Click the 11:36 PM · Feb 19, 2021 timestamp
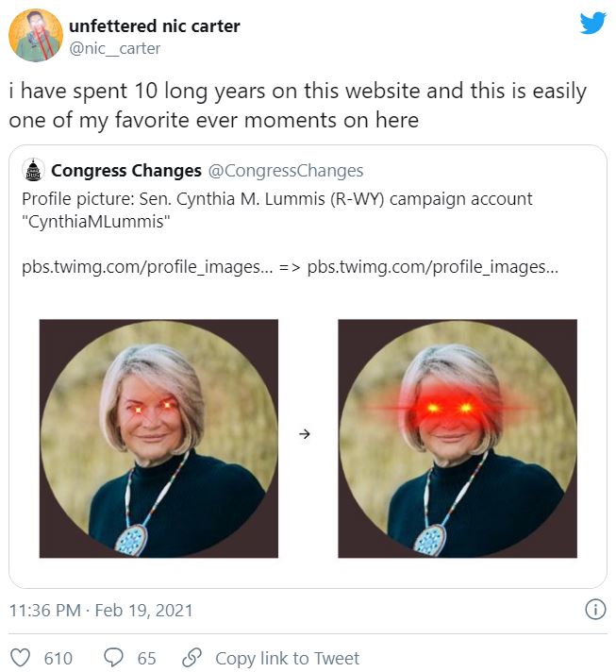The width and height of the screenshot is (616, 672). click(x=100, y=611)
